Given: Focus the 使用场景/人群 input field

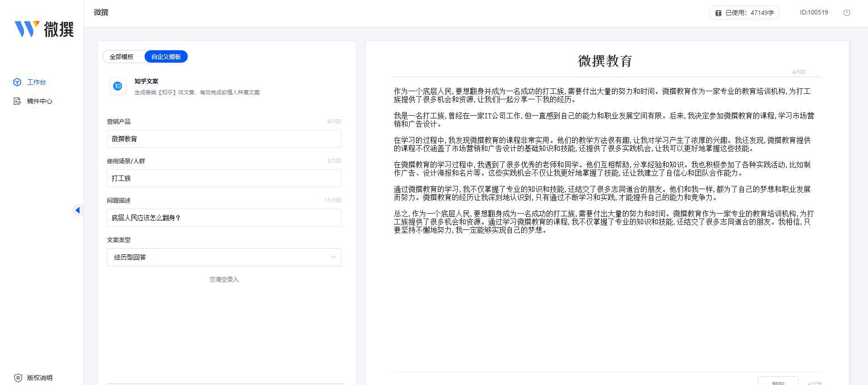Looking at the screenshot, I should (224, 178).
